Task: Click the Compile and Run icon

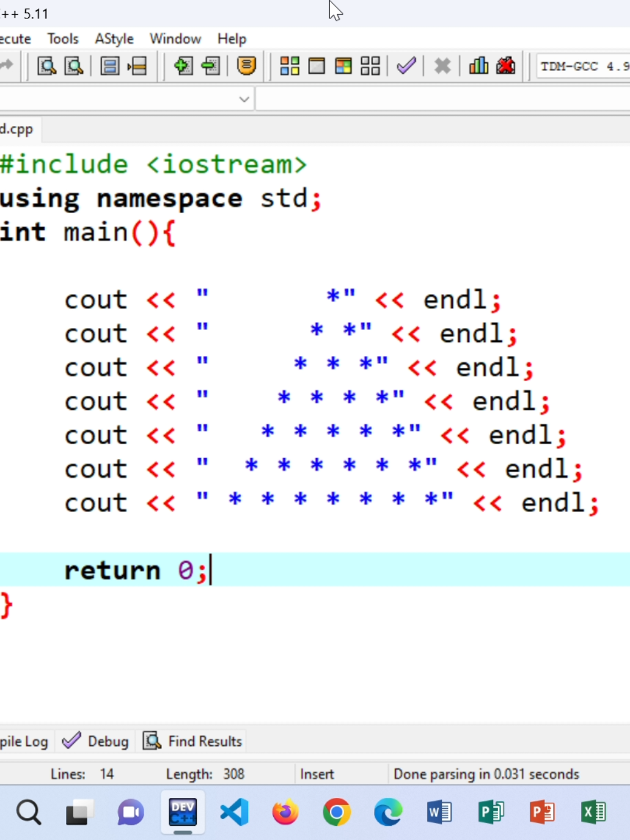Action: click(x=343, y=66)
